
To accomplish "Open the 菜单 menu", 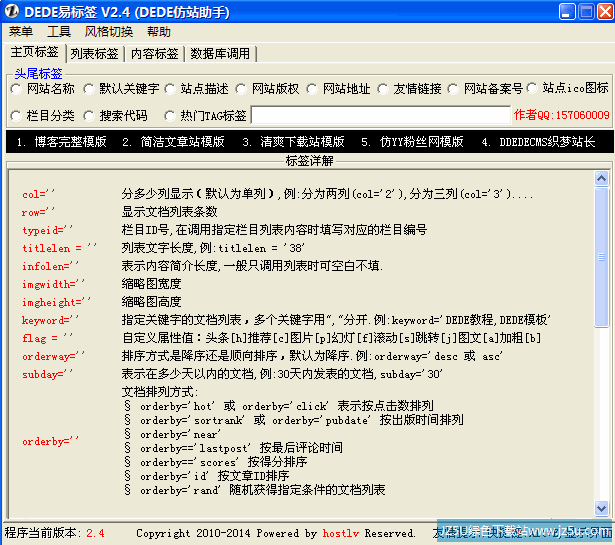I will pyautogui.click(x=21, y=31).
